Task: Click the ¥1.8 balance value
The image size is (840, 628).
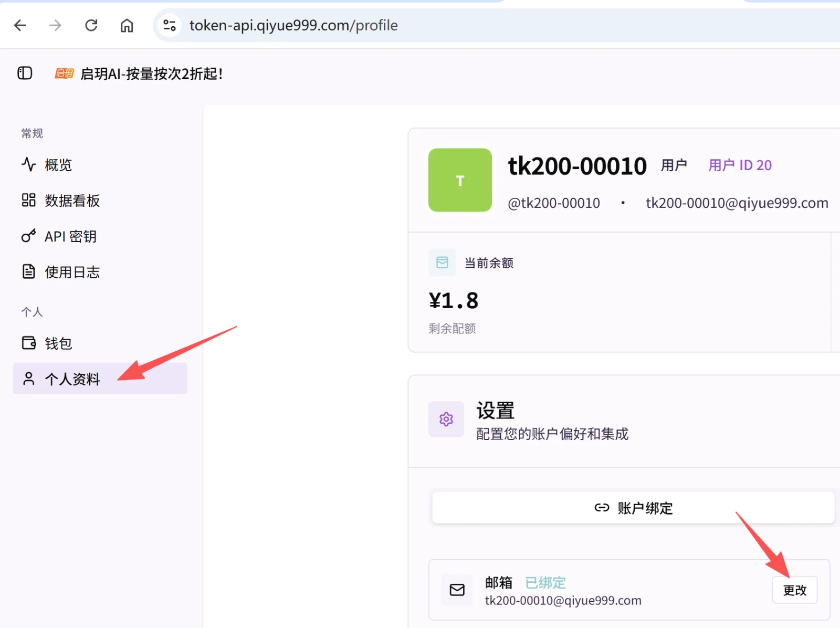Action: pyautogui.click(x=454, y=301)
